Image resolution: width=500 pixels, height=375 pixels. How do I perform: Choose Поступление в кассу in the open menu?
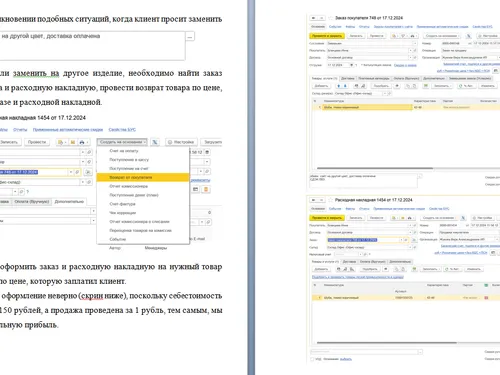pyautogui.click(x=143, y=160)
